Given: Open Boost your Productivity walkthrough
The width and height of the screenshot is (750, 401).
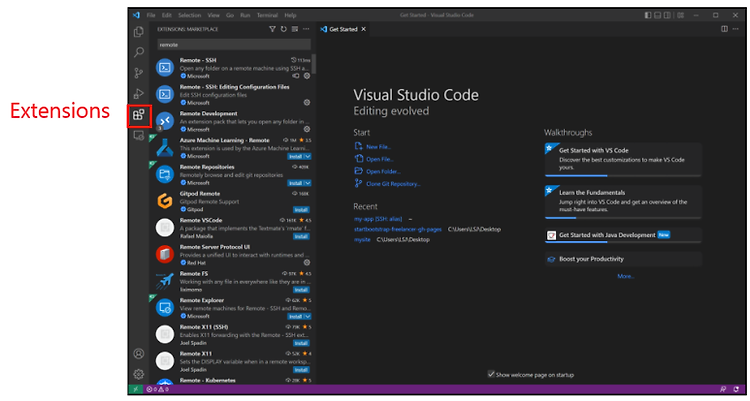Looking at the screenshot, I should pyautogui.click(x=623, y=259).
